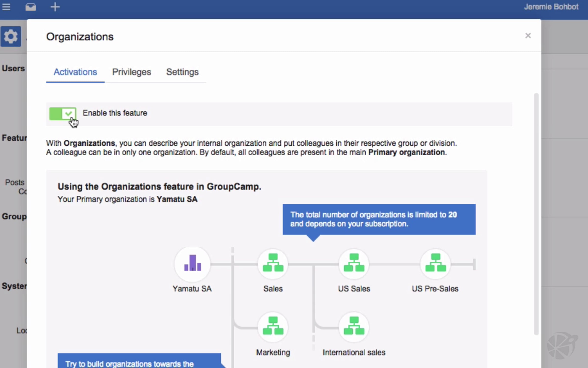Image resolution: width=588 pixels, height=368 pixels.
Task: Toggle the Enable this feature switch
Action: pos(63,114)
